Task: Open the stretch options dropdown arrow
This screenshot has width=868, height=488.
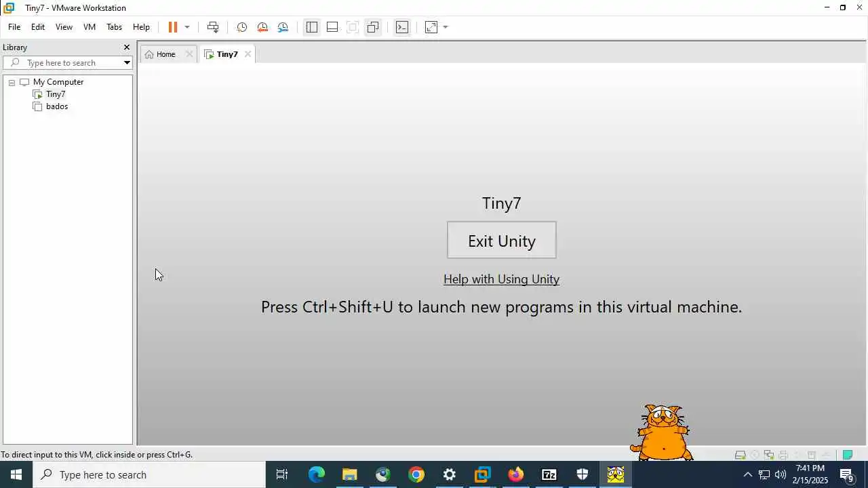Action: 446,27
